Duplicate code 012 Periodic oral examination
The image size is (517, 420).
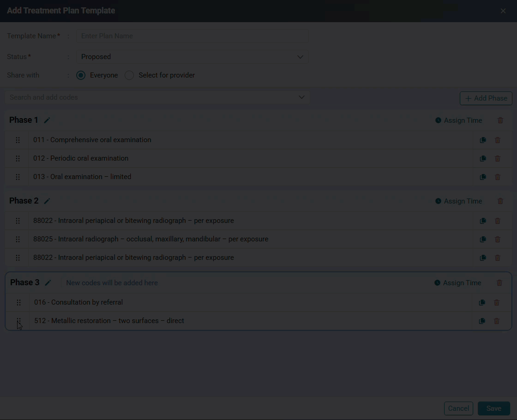[483, 159]
